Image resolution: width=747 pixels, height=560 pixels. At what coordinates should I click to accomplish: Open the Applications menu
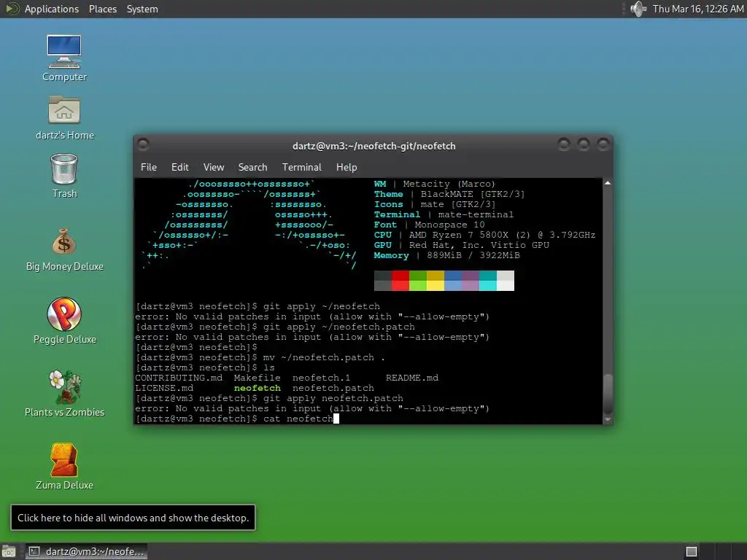point(52,9)
